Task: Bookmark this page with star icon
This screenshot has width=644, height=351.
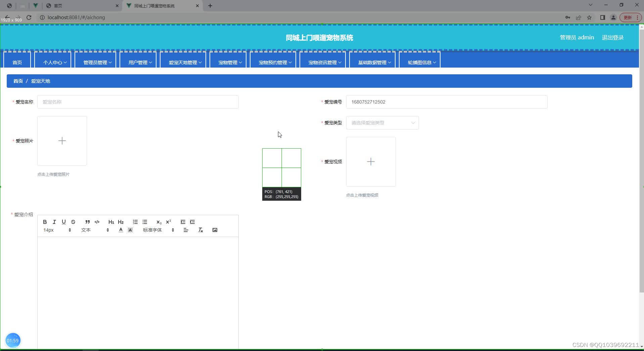Action: pos(589,17)
